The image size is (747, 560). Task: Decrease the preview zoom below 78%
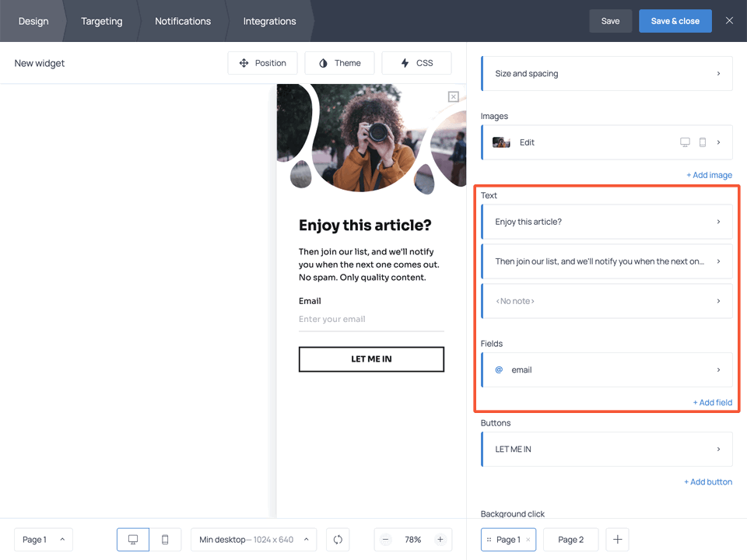[x=385, y=539]
